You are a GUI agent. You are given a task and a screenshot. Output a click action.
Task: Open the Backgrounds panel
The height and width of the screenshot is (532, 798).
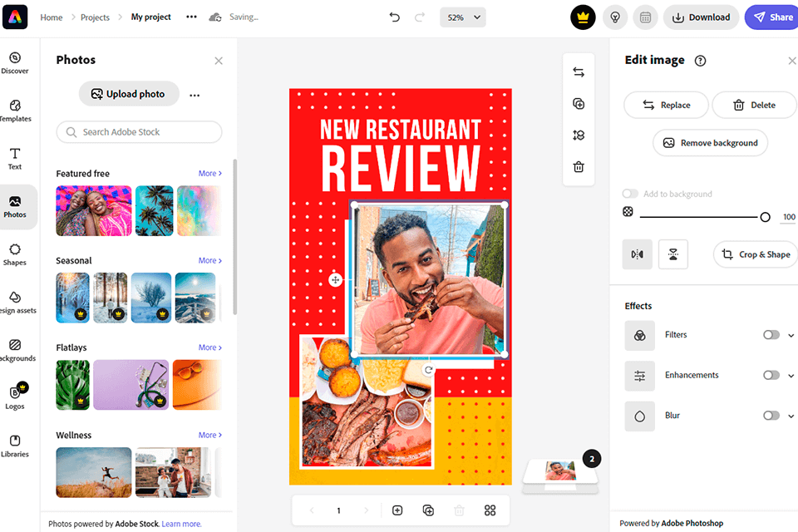[17, 350]
